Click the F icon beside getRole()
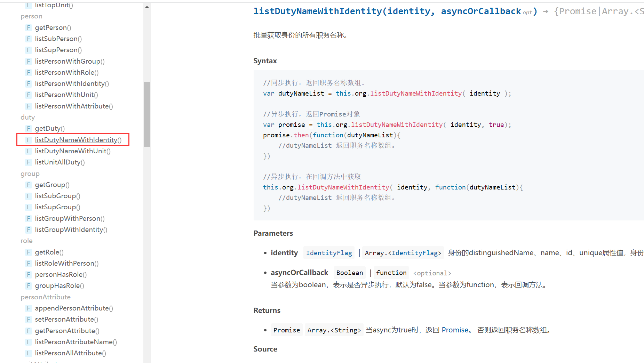The height and width of the screenshot is (363, 644). (x=29, y=252)
